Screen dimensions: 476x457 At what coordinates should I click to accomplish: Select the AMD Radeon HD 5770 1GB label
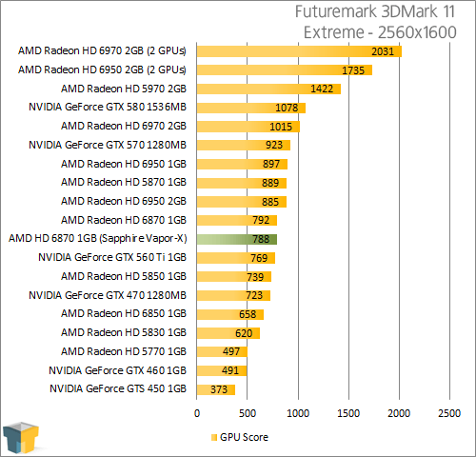124,351
